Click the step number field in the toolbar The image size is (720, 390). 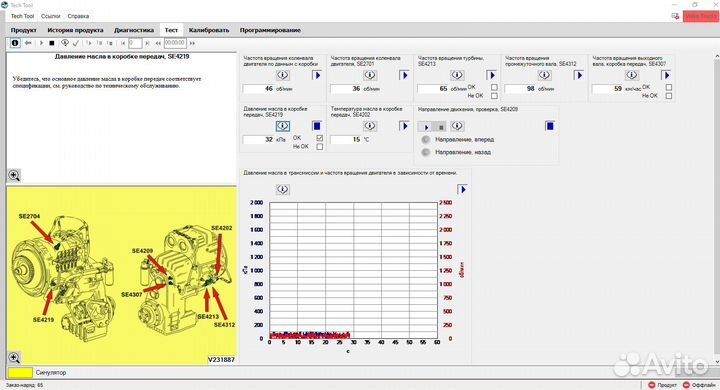point(135,43)
